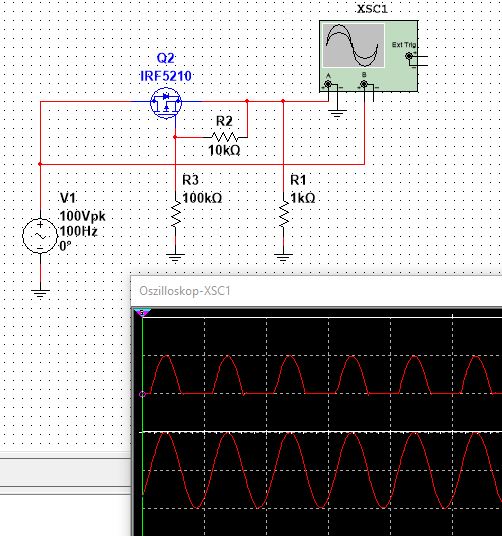Select the Q2 IRF5210 MOSFET symbol
The width and height of the screenshot is (502, 536).
166,103
